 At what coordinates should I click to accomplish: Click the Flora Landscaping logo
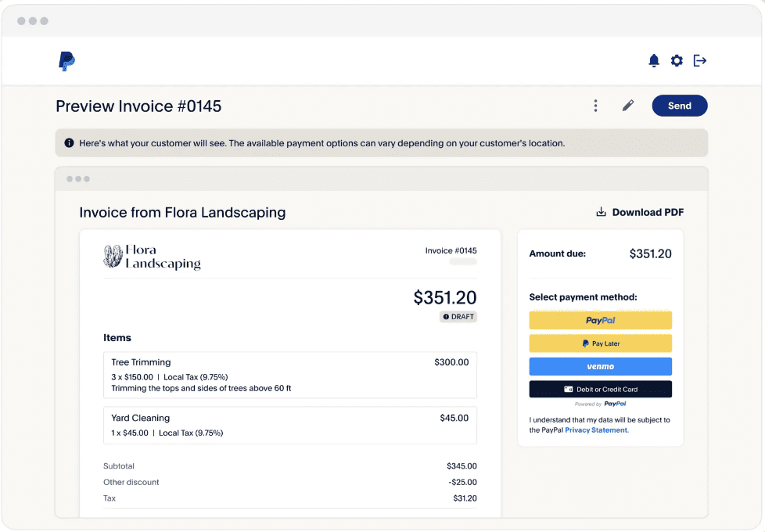(x=153, y=257)
